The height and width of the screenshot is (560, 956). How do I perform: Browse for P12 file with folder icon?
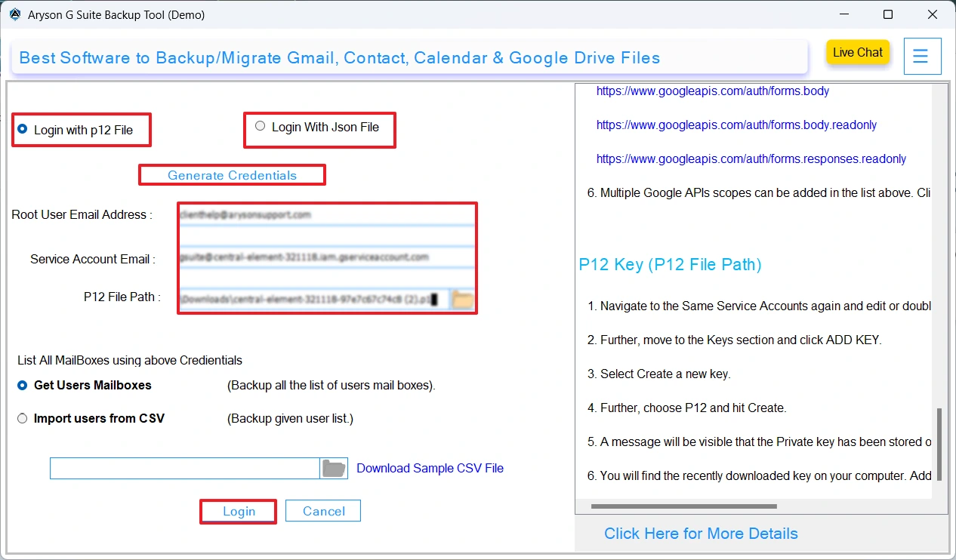[x=462, y=300]
